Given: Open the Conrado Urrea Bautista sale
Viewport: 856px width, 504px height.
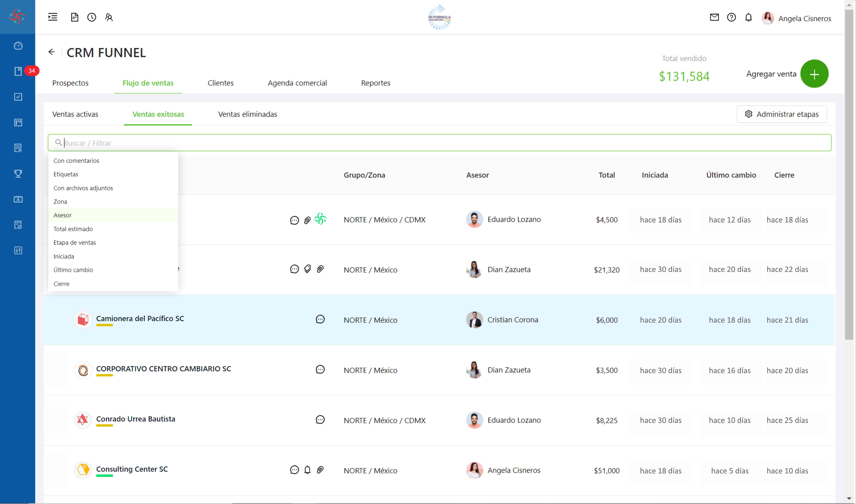Looking at the screenshot, I should 136,419.
